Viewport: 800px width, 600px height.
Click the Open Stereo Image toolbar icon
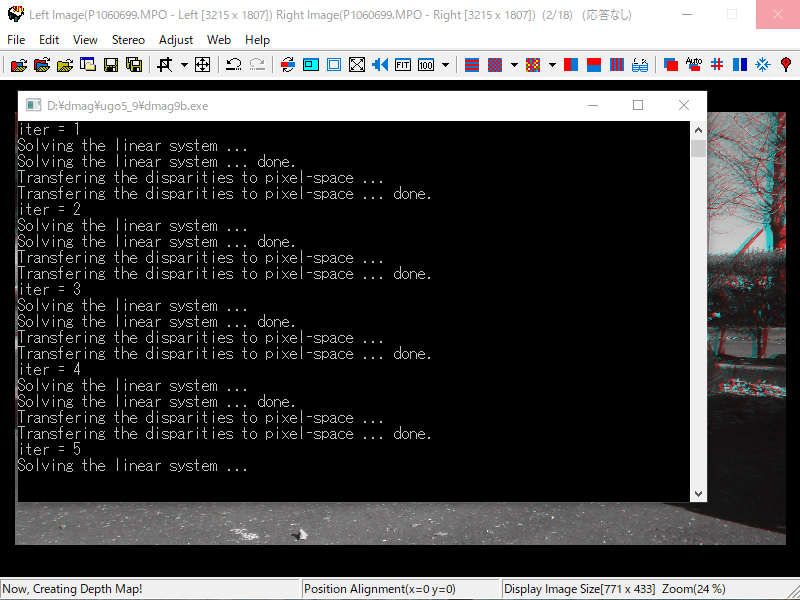pyautogui.click(x=19, y=65)
